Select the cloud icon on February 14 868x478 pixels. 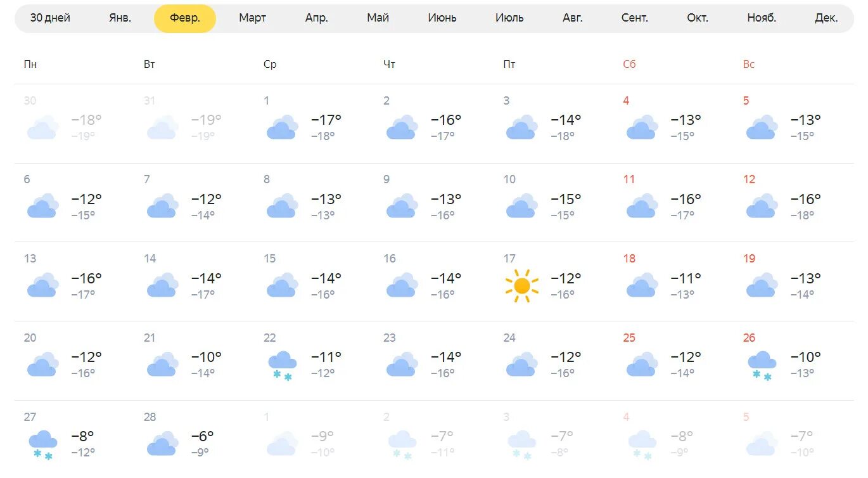point(163,285)
